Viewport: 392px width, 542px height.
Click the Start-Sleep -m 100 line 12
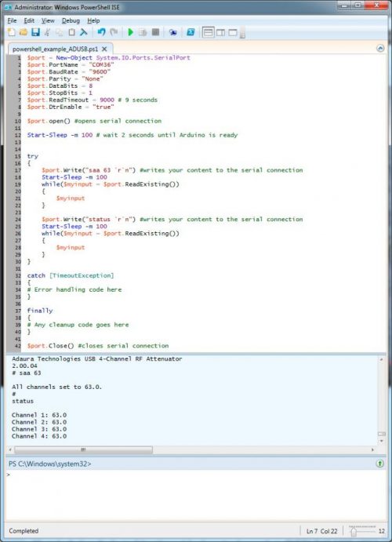[x=132, y=135]
